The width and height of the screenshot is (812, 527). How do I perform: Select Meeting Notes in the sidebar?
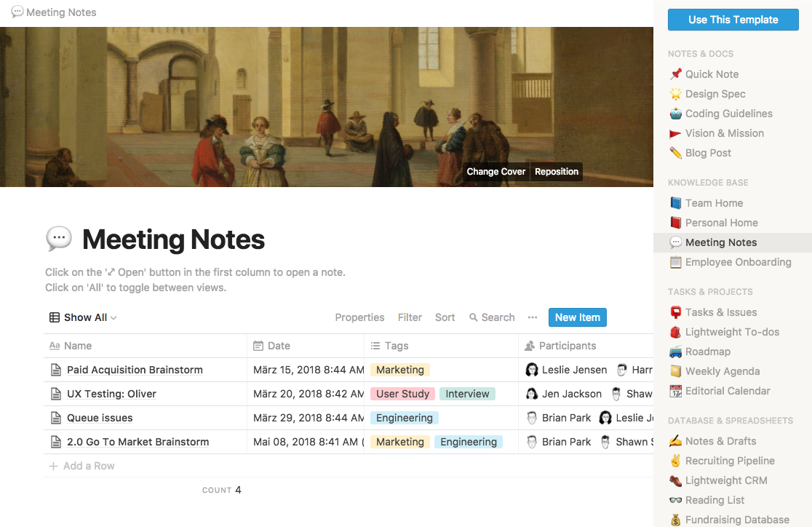(x=732, y=242)
